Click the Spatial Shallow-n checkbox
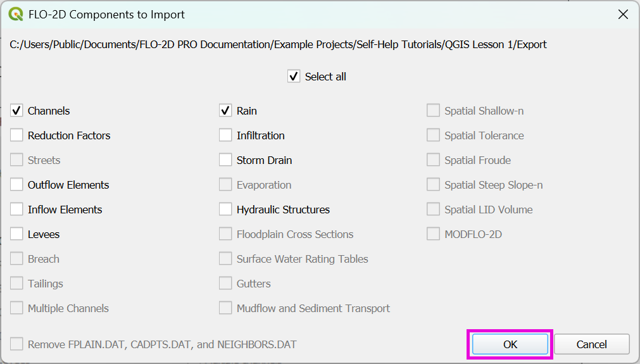Image resolution: width=640 pixels, height=364 pixels. pyautogui.click(x=433, y=111)
